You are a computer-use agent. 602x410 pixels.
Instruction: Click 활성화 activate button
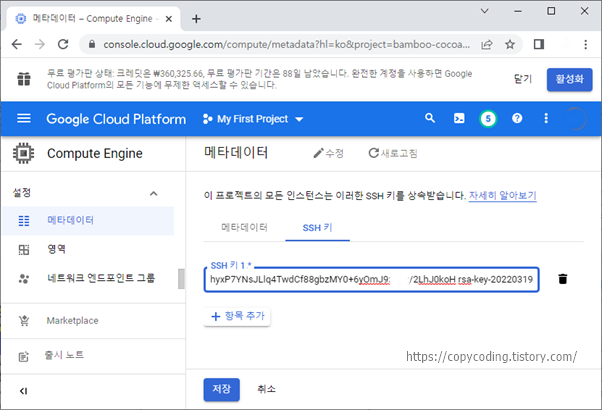pyautogui.click(x=569, y=79)
